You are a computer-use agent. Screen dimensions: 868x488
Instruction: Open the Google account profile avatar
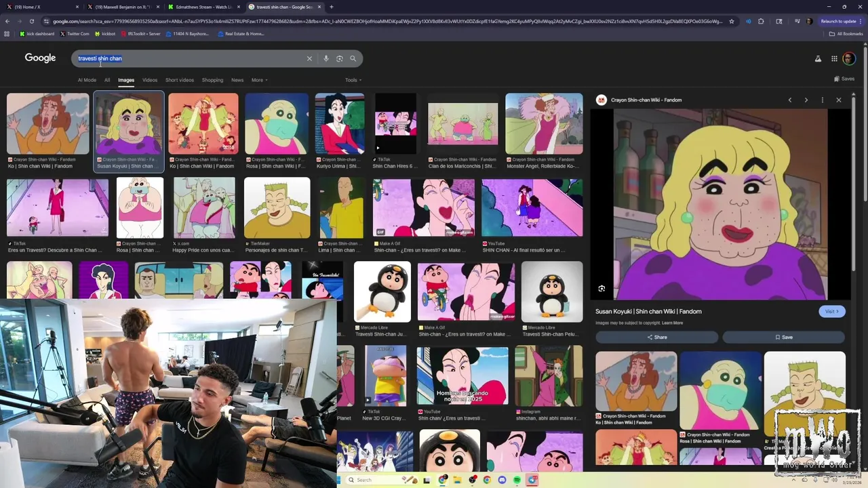tap(849, 59)
